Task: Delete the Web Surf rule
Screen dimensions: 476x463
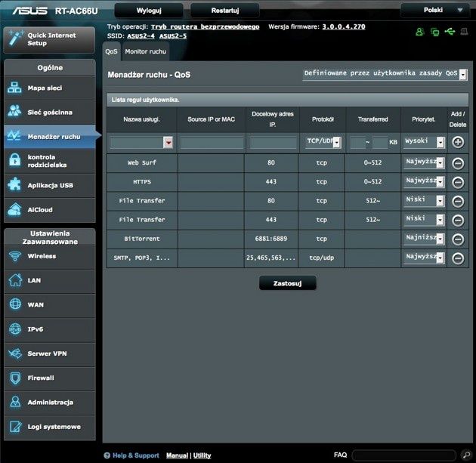Action: tap(458, 163)
